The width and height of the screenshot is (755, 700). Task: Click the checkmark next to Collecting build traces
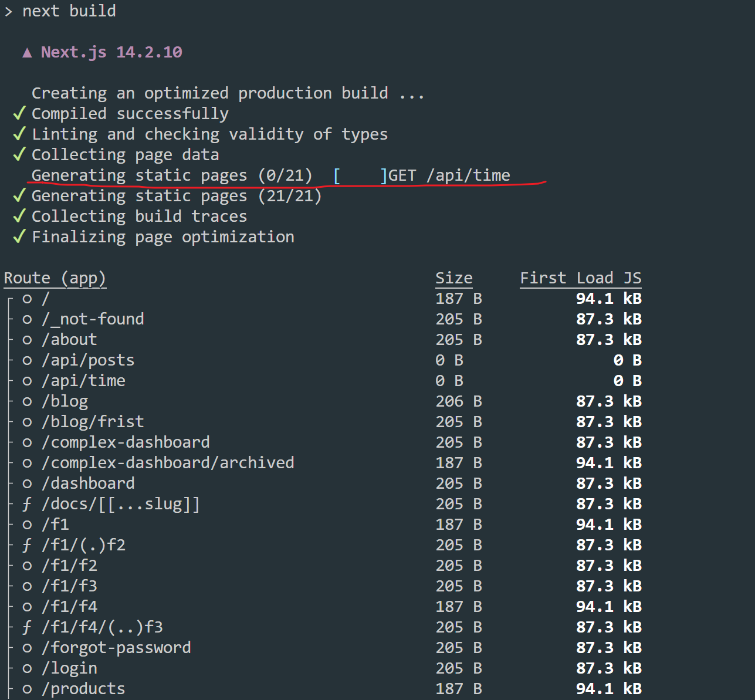pyautogui.click(x=19, y=216)
